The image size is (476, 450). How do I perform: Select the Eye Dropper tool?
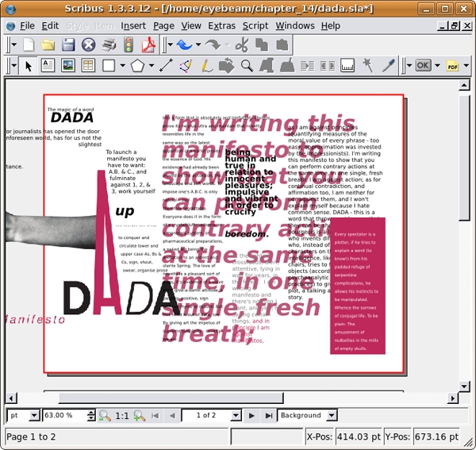tap(388, 66)
